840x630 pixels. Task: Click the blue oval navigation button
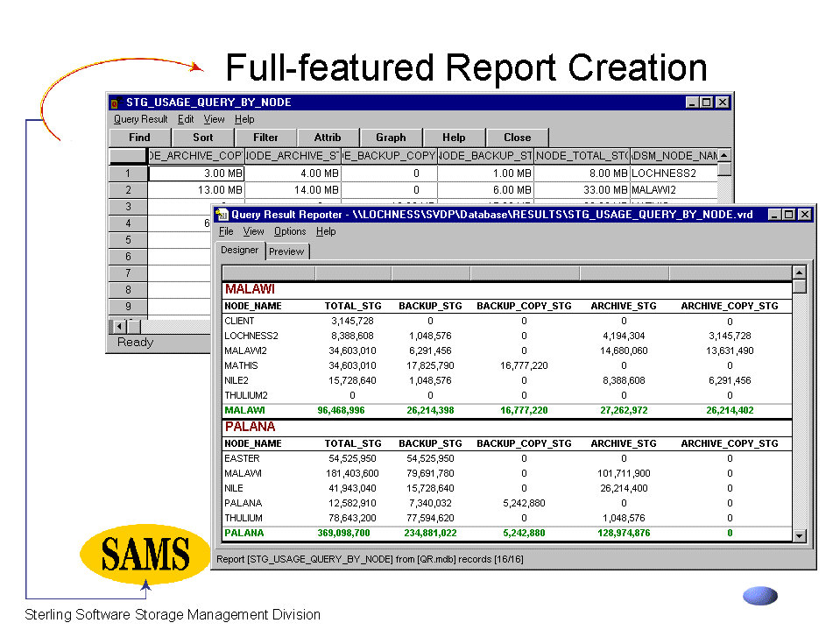(x=759, y=596)
